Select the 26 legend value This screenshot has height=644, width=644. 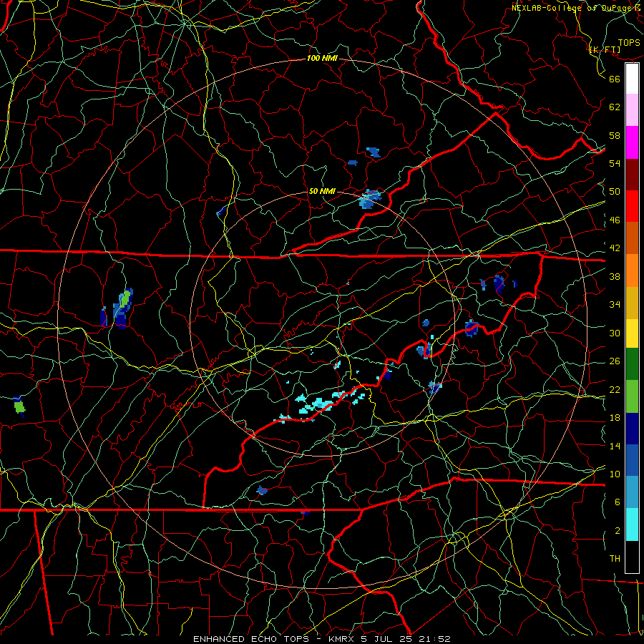pyautogui.click(x=615, y=361)
